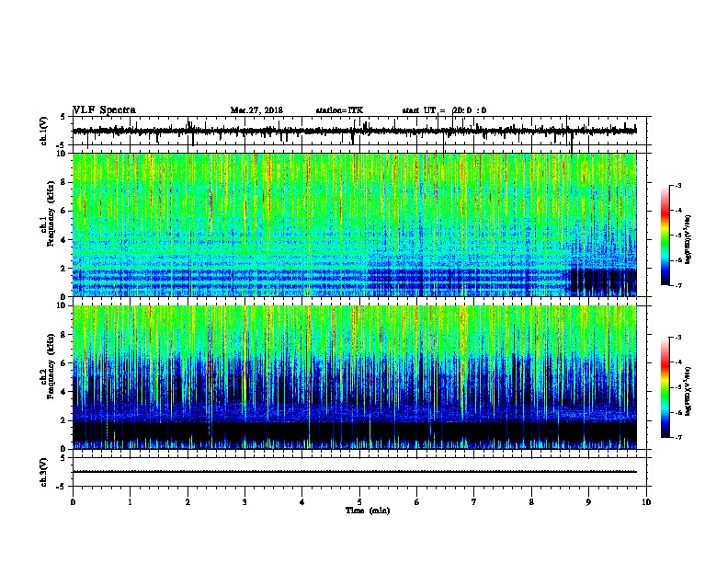Click the ch.2 color bar log(PSD) unit label
The image size is (728, 563).
click(x=688, y=391)
